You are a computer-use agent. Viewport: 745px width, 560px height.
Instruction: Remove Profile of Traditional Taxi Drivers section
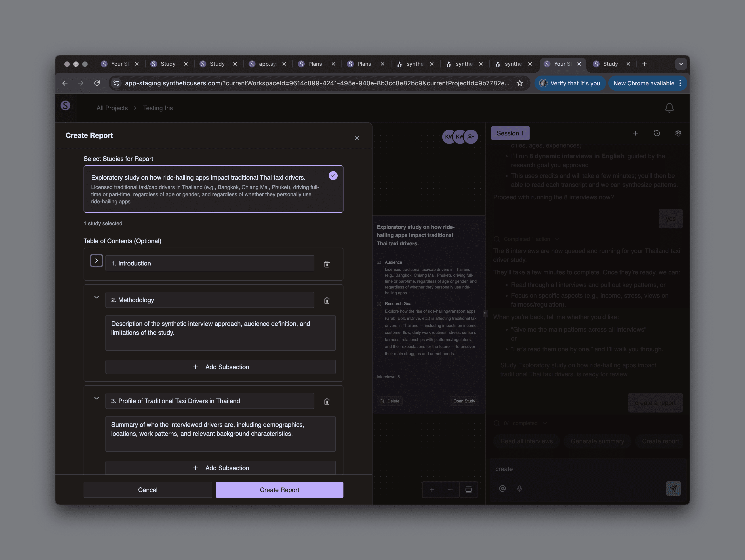point(326,401)
